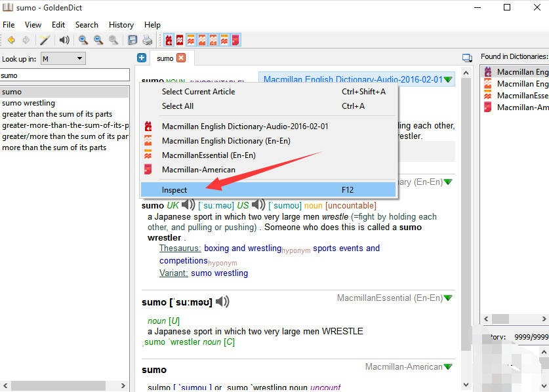The width and height of the screenshot is (549, 392).
Task: Choose Select All in the context menu
Action: 268,106
